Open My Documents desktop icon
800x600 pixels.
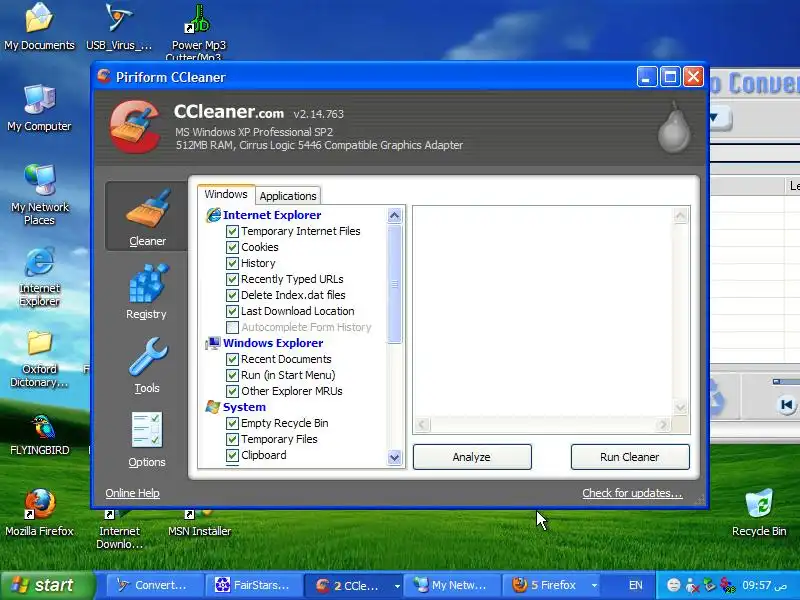39,27
